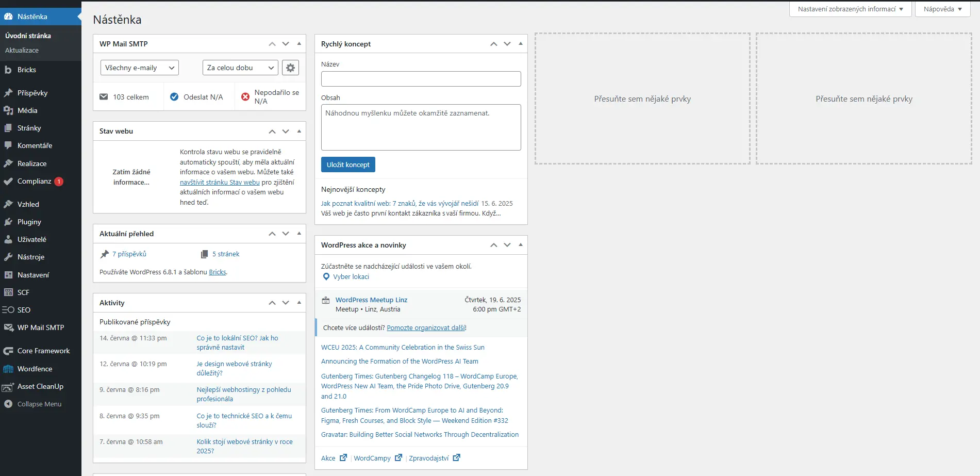Move Stav webu widget down
The height and width of the screenshot is (476, 980).
coord(286,131)
